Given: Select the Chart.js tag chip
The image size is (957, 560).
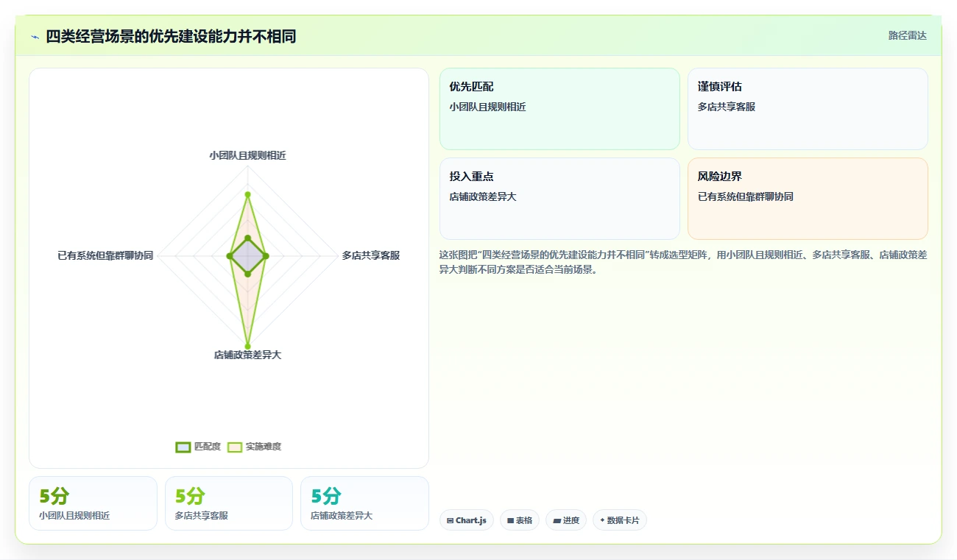Looking at the screenshot, I should point(467,520).
